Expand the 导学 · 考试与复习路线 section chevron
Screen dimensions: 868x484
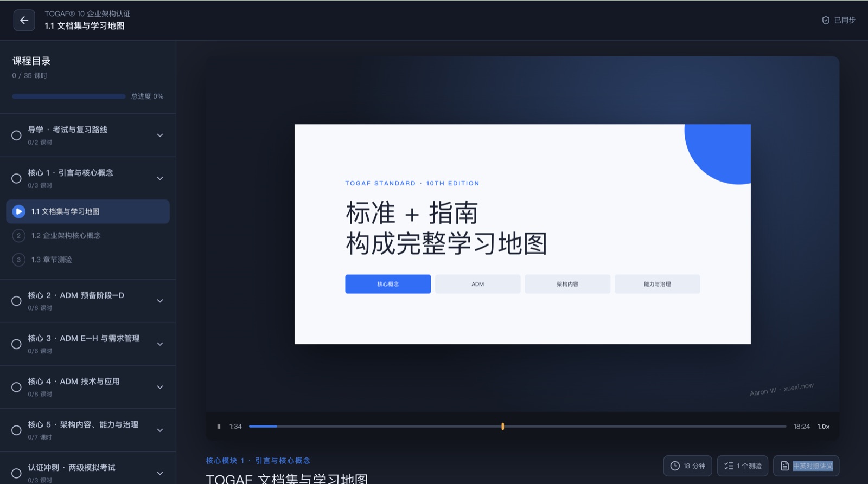click(x=160, y=135)
